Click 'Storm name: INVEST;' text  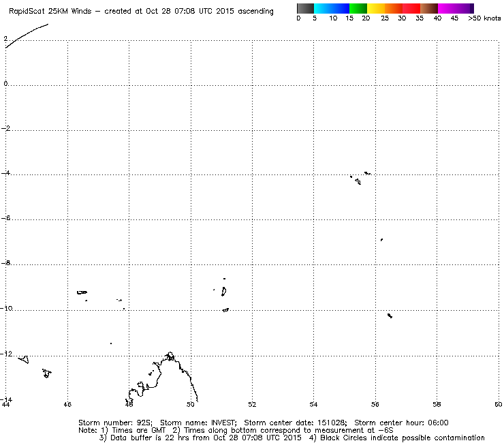[198, 423]
